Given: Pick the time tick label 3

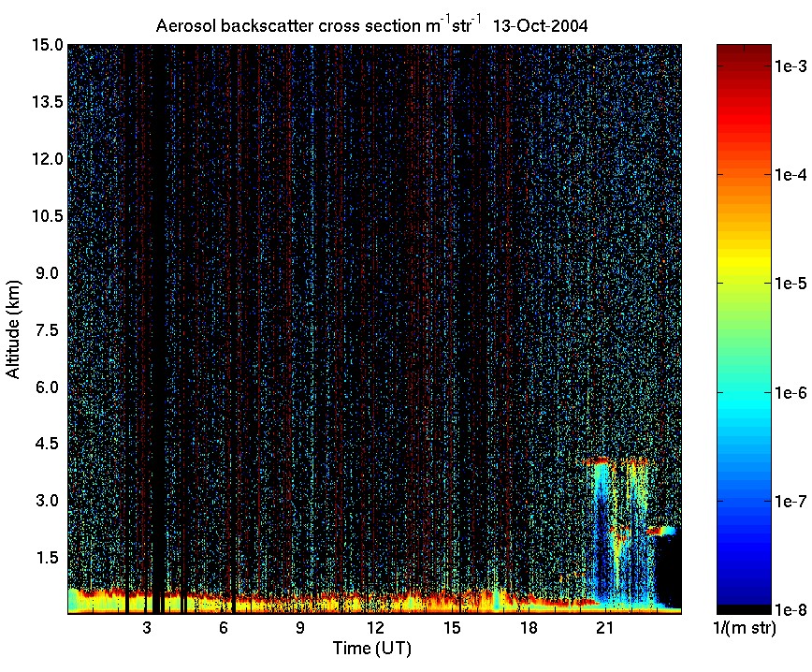Looking at the screenshot, I should [147, 628].
